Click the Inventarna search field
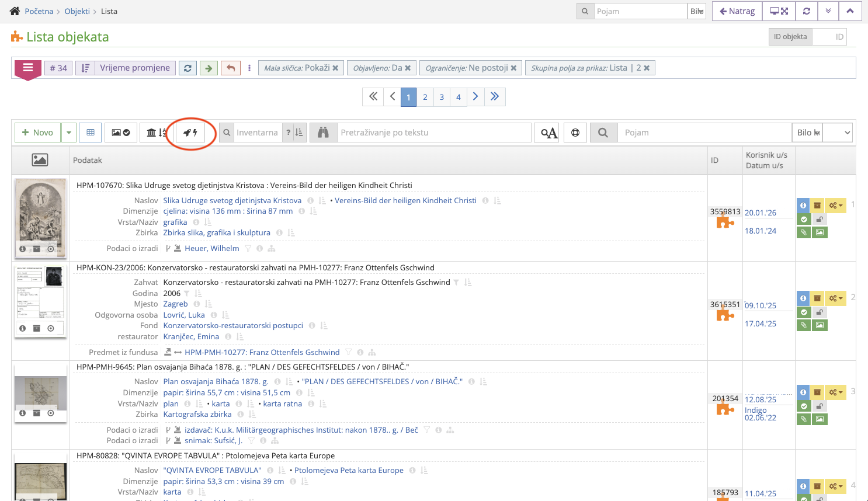This screenshot has height=501, width=868. [x=257, y=133]
